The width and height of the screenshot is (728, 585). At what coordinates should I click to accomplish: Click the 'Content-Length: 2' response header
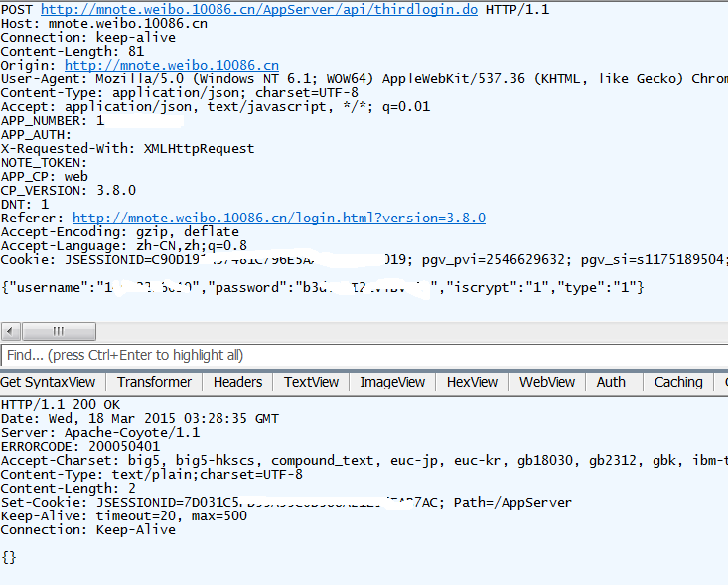tap(69, 489)
